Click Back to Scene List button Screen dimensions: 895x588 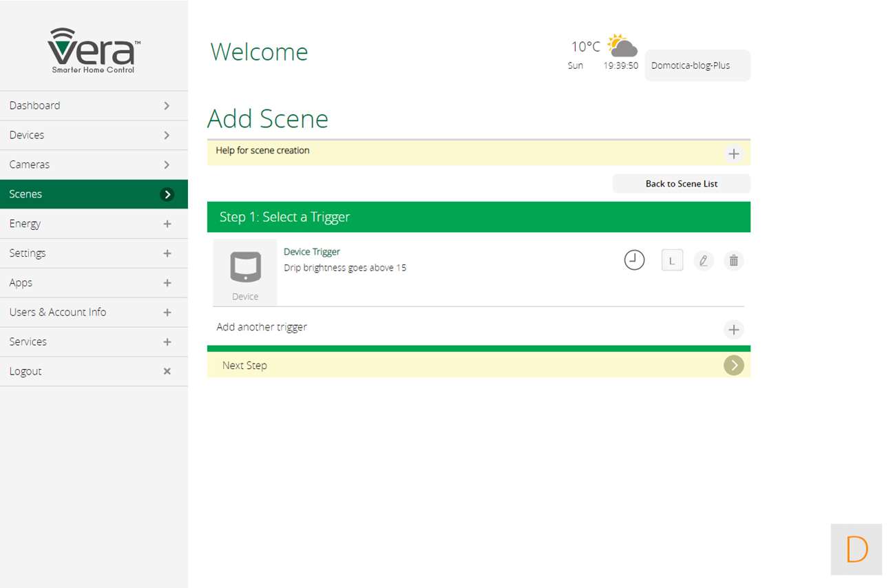coord(681,184)
